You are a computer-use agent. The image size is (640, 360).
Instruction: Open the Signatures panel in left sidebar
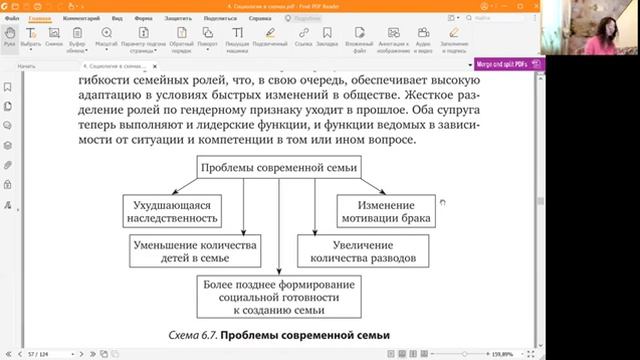(7, 204)
